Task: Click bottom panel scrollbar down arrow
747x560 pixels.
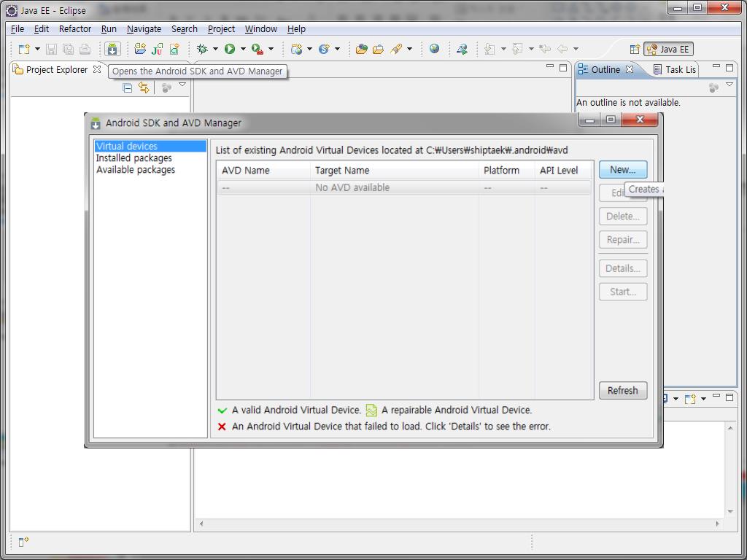Action: 730,512
